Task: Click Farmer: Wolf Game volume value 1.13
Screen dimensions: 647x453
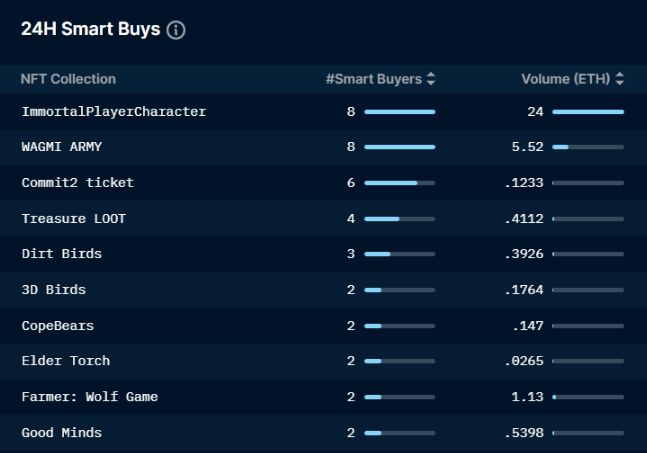Action: 527,397
